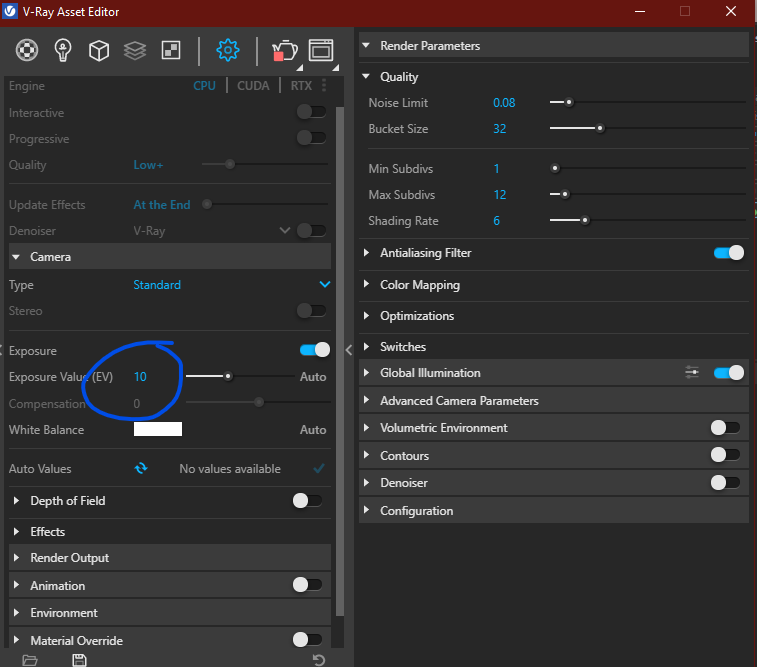Screen dimensions: 757x667
Task: Save render settings with the disk icon
Action: coord(79,659)
